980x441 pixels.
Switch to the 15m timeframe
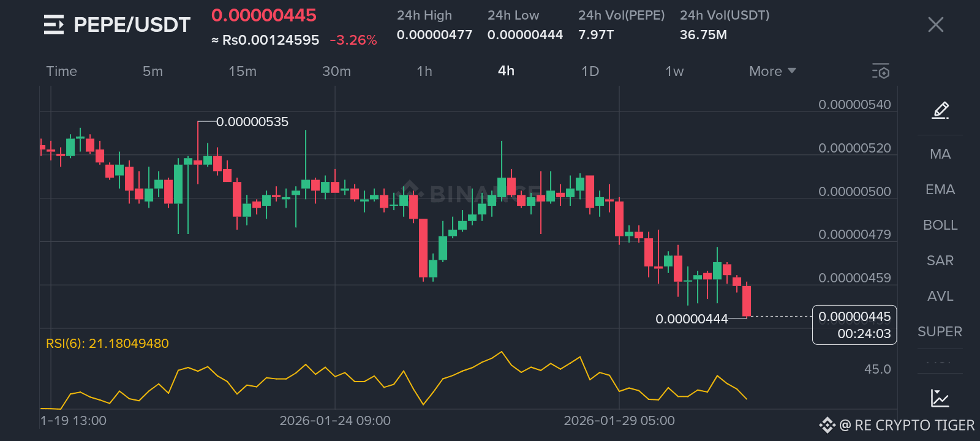pos(243,71)
